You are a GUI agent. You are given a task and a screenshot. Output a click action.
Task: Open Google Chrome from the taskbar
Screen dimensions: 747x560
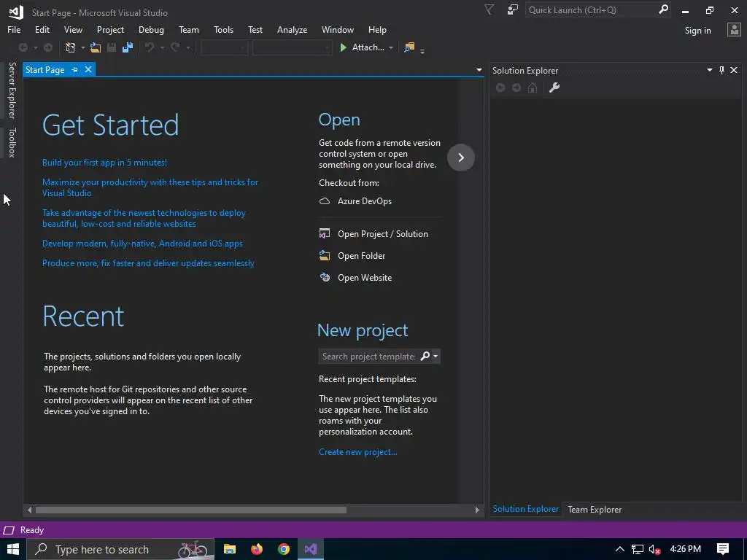tap(284, 549)
